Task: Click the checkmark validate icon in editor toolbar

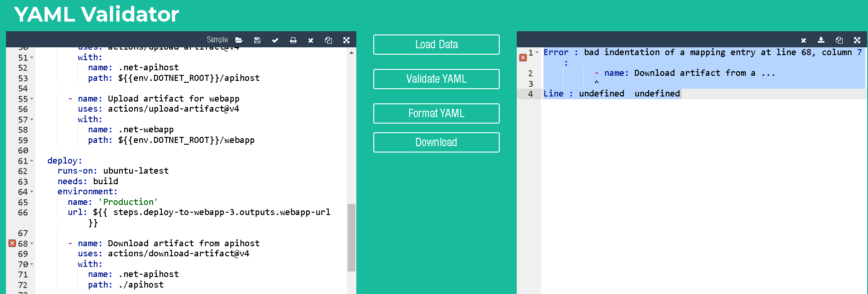Action: pyautogui.click(x=275, y=40)
